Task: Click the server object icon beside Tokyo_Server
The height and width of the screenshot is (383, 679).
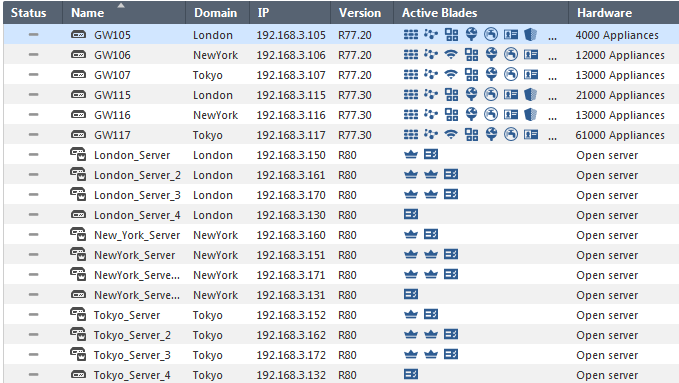Action: (78, 314)
